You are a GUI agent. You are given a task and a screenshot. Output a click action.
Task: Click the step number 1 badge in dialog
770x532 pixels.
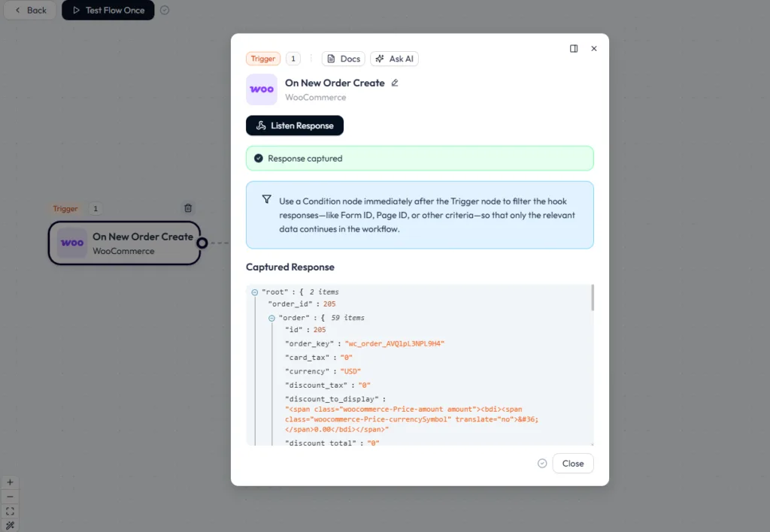click(x=293, y=59)
